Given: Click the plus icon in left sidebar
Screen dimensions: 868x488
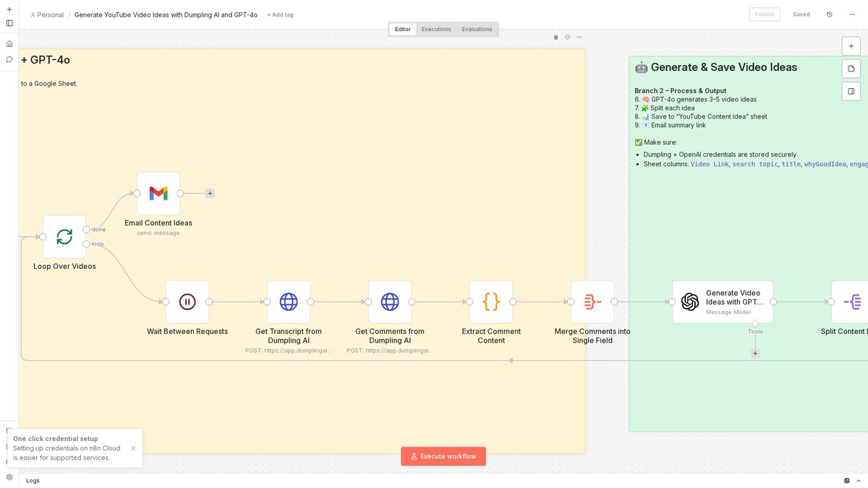Looking at the screenshot, I should click(9, 9).
